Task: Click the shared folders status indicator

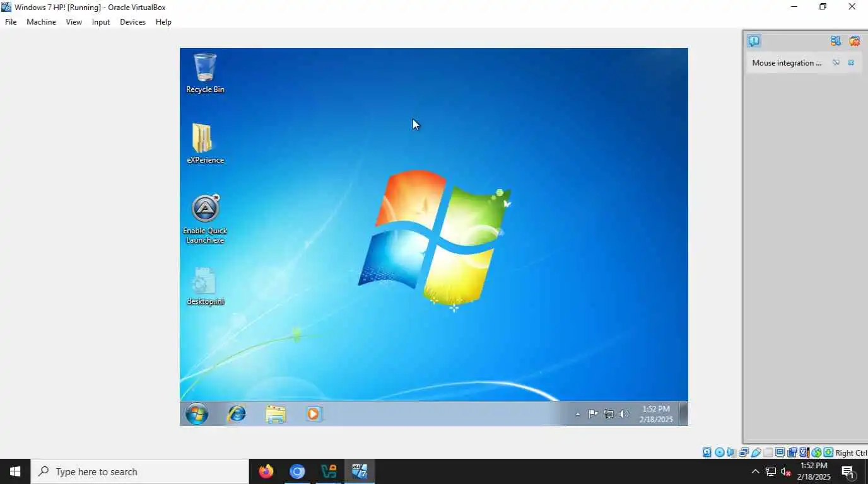Action: [x=768, y=452]
